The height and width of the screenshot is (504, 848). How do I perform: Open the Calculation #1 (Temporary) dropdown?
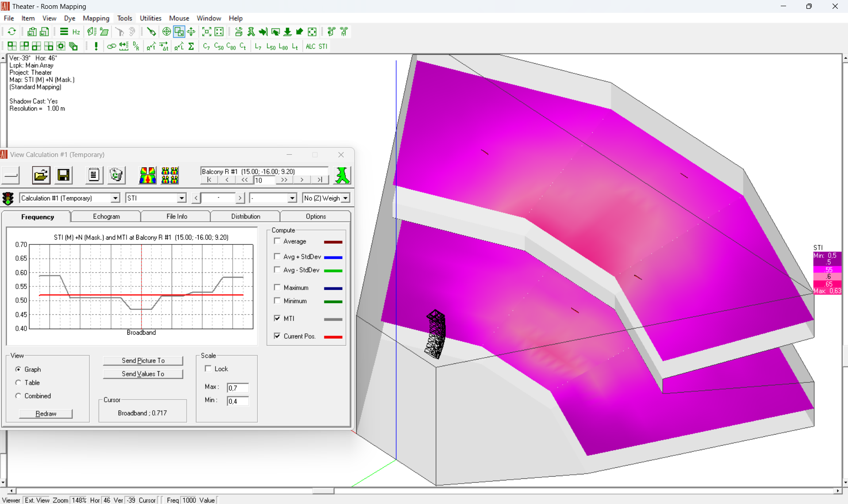tap(115, 198)
